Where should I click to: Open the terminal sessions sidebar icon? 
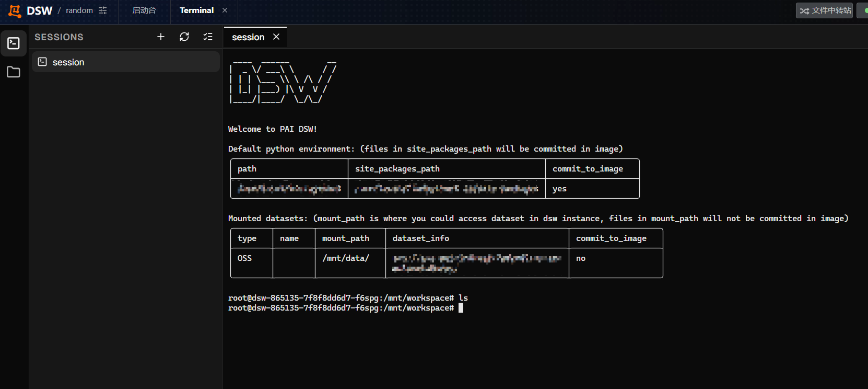[x=14, y=43]
